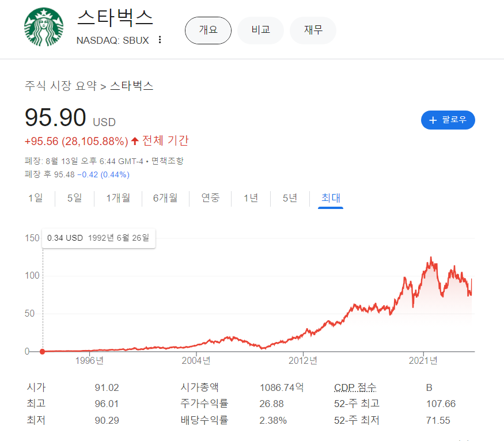Click the 1996년 axis label
The width and height of the screenshot is (504, 441).
89,361
